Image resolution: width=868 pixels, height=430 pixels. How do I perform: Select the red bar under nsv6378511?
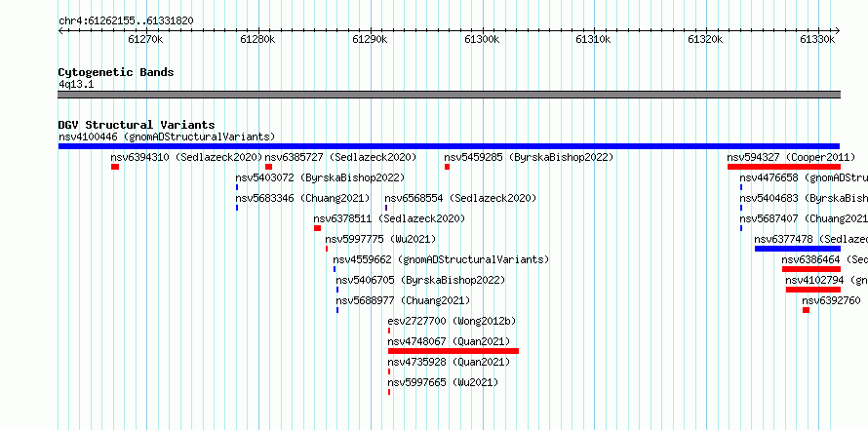click(x=317, y=228)
